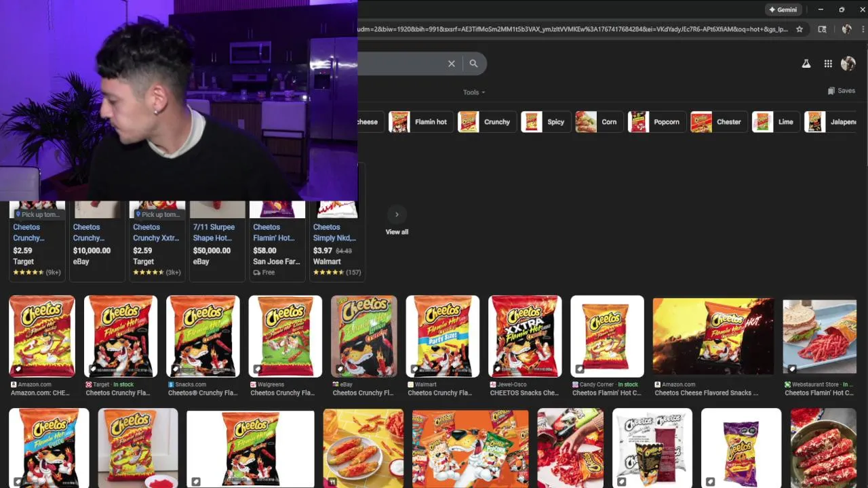Viewport: 868px width, 488px height.
Task: Click the Google Lens icon in the address bar
Action: (823, 29)
